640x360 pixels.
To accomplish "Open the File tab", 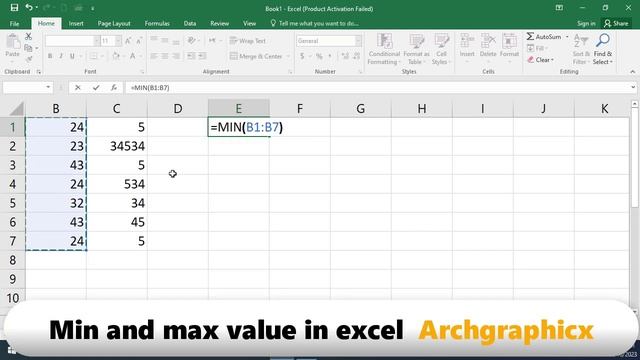I will tap(14, 23).
